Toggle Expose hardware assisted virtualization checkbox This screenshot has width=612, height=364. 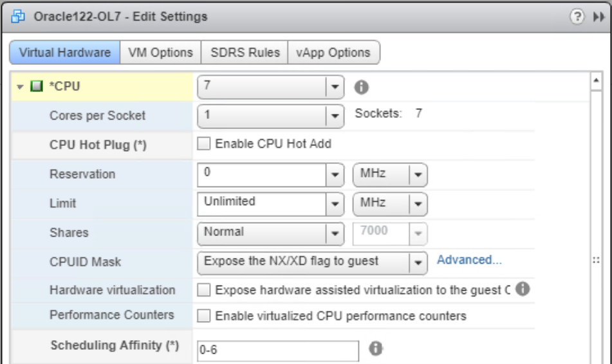[204, 290]
